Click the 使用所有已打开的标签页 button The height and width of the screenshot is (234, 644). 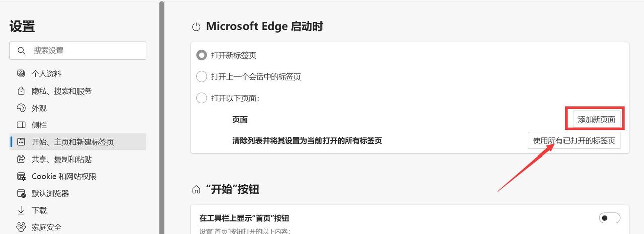click(x=574, y=141)
